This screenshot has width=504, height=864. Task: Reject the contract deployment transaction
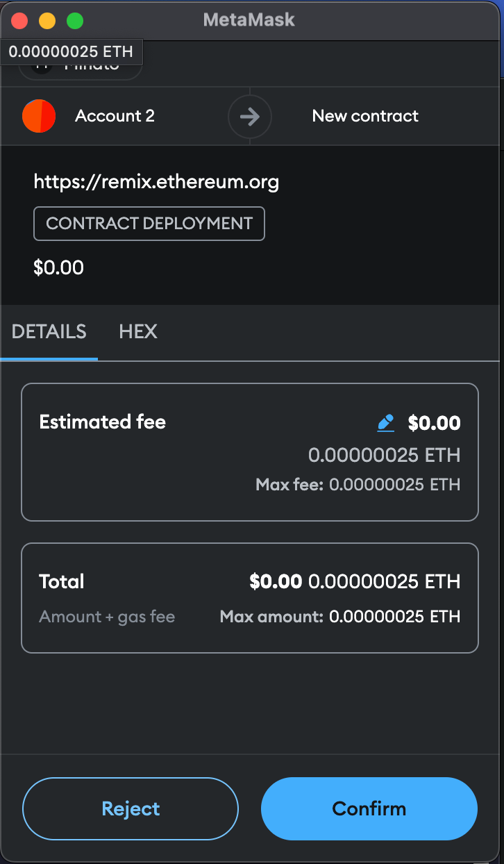pos(131,809)
